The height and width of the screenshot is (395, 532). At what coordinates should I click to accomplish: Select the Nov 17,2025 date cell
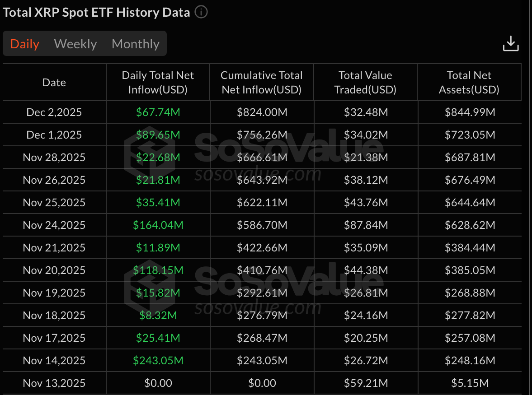click(x=54, y=338)
